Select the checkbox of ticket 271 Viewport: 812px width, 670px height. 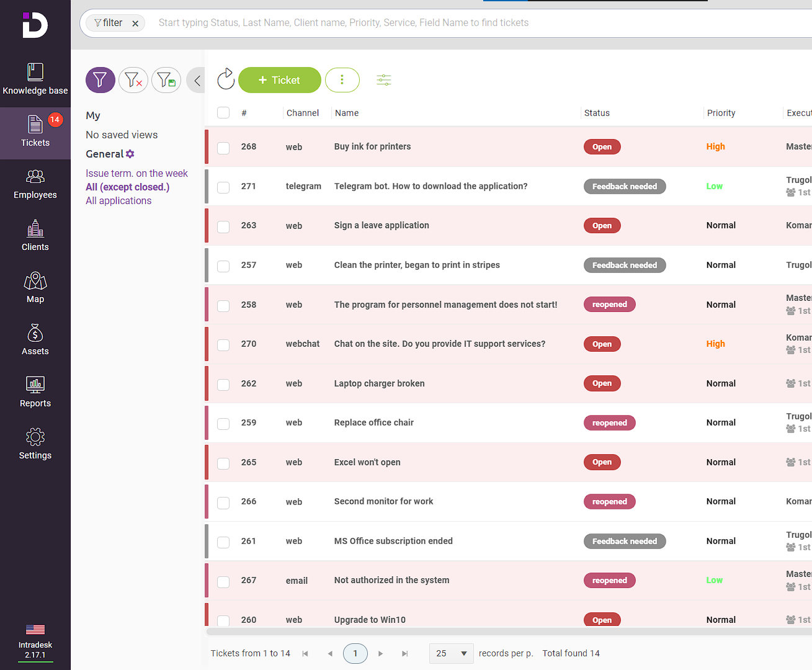(223, 187)
